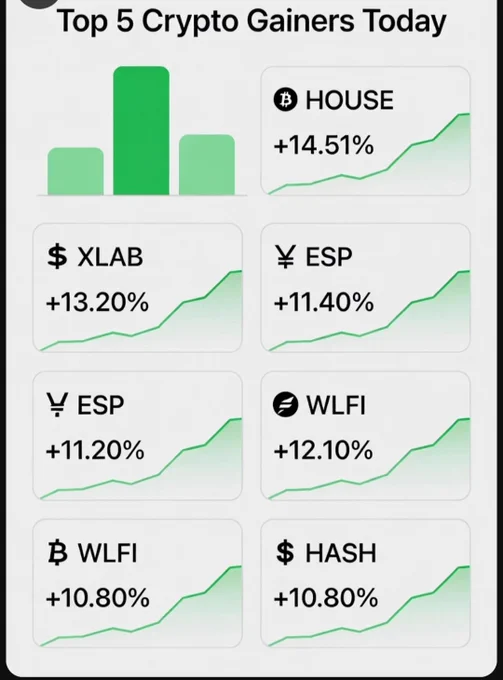Click the Bitcoin icon beside HOUSE
Viewport: 503px width, 680px height.
[285, 100]
